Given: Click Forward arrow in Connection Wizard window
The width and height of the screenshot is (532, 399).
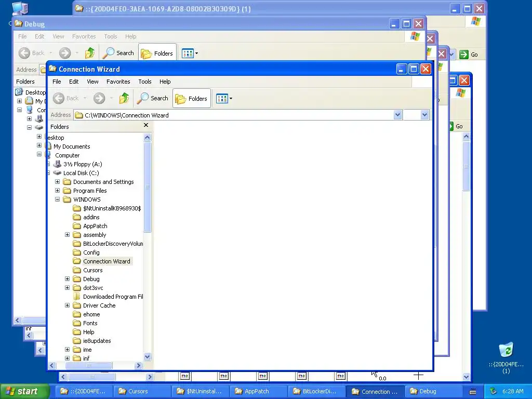Looking at the screenshot, I should coord(99,98).
